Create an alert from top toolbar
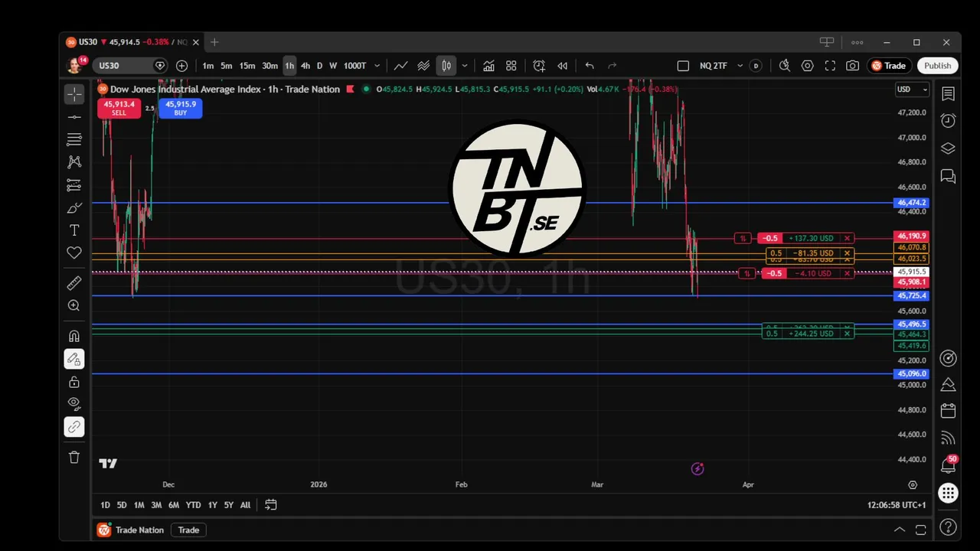The height and width of the screenshot is (551, 980). [539, 66]
